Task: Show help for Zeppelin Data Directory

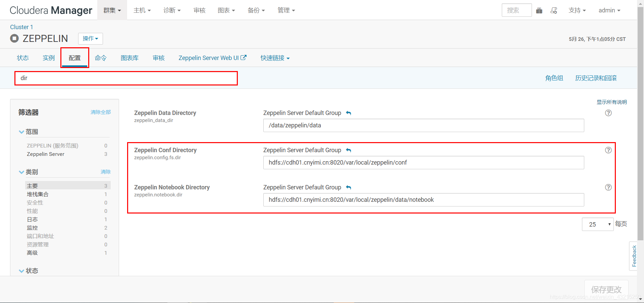Action: coord(608,113)
